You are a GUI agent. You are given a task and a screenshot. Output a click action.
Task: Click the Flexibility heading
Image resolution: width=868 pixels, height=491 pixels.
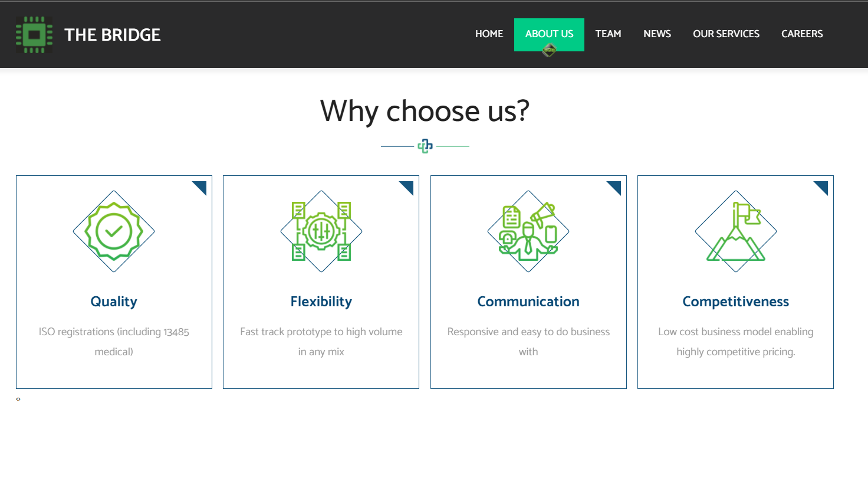pos(321,302)
